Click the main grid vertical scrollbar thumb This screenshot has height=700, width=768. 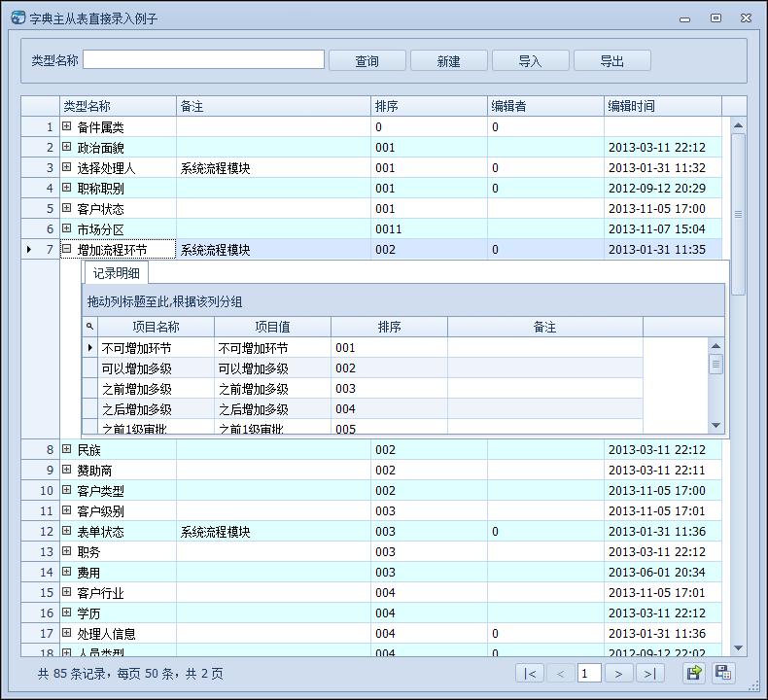pyautogui.click(x=738, y=214)
